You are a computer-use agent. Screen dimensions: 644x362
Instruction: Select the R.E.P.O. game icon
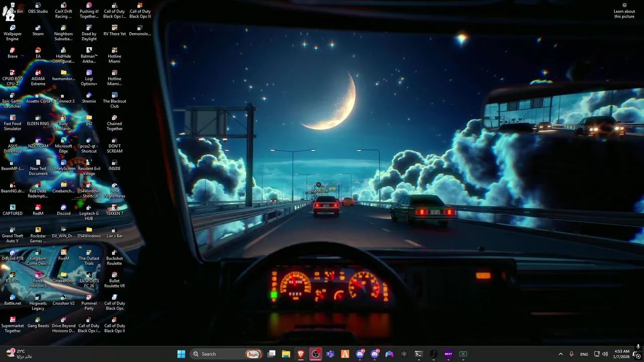coord(13,278)
